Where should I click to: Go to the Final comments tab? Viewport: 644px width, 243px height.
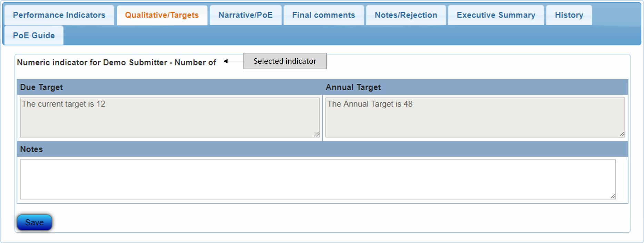(x=323, y=15)
